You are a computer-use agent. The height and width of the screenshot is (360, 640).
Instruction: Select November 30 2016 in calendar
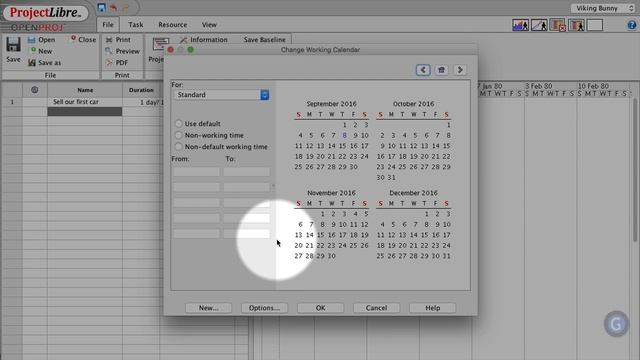point(331,256)
